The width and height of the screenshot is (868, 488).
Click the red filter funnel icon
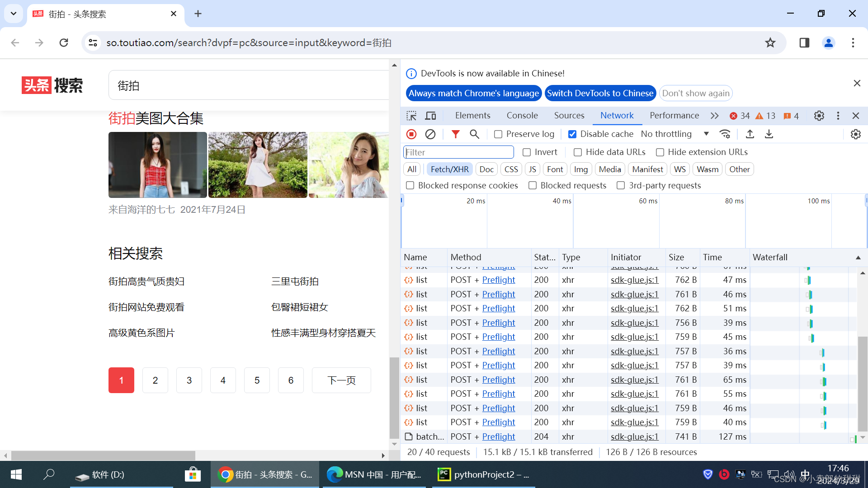(x=455, y=134)
